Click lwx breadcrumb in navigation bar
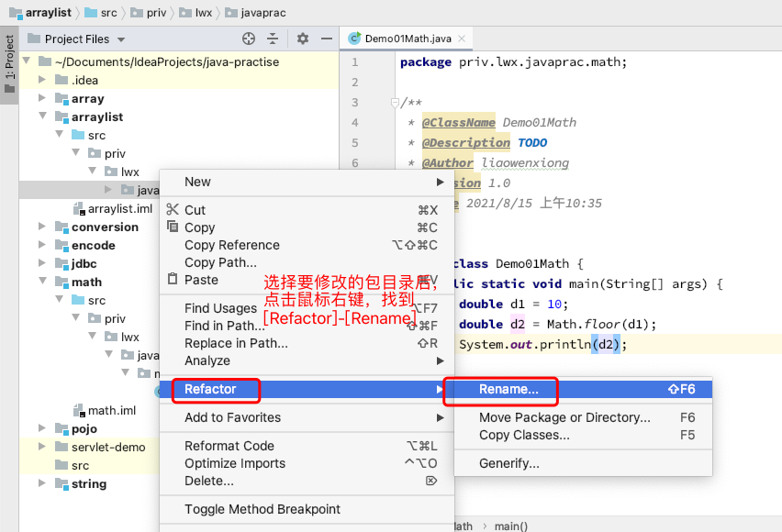Viewport: 782px width, 532px height. 195,13
